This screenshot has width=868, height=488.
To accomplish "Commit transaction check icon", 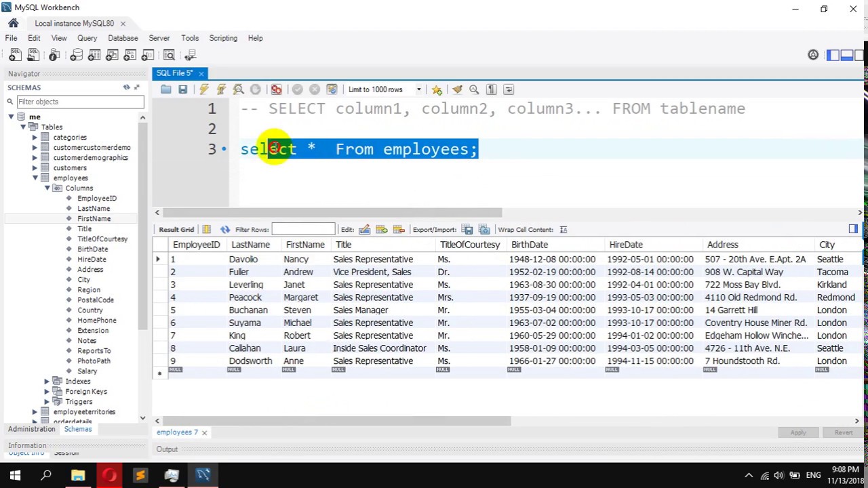I will [298, 89].
